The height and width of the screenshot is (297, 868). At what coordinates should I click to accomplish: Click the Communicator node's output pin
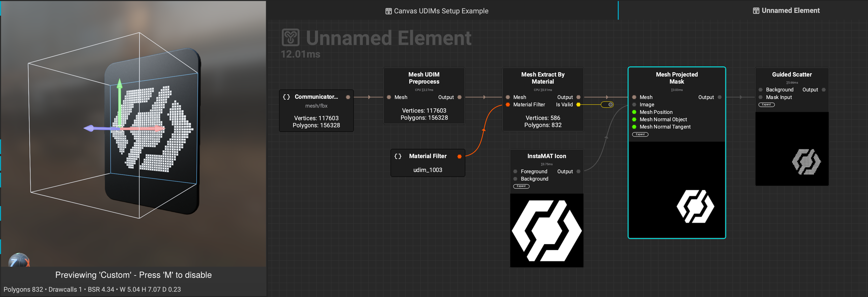pyautogui.click(x=348, y=97)
